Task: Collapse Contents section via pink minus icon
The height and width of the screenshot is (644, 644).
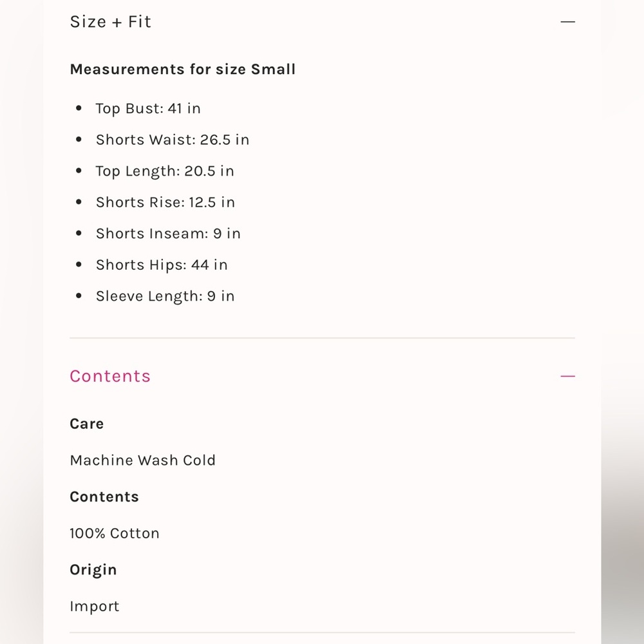Action: coord(567,376)
